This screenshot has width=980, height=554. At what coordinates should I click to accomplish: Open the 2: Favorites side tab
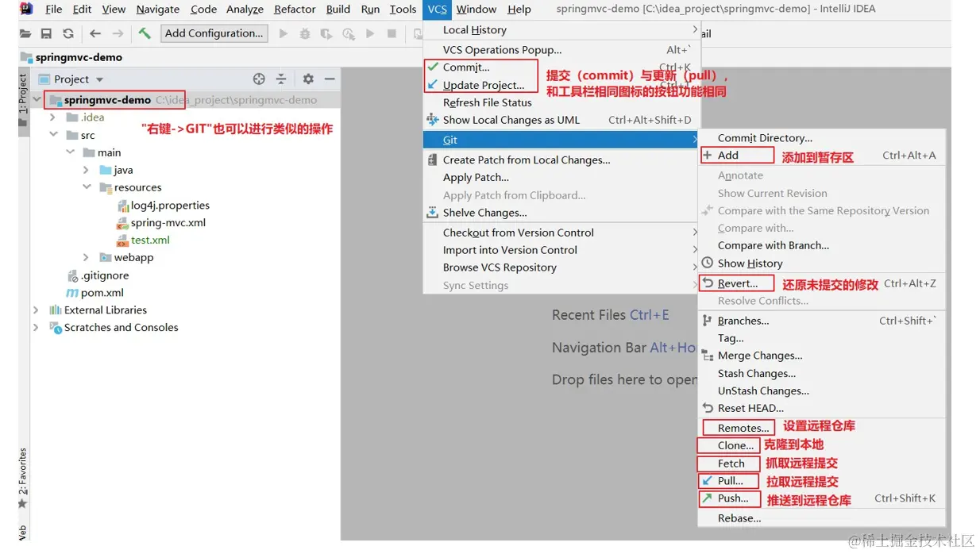click(x=22, y=479)
